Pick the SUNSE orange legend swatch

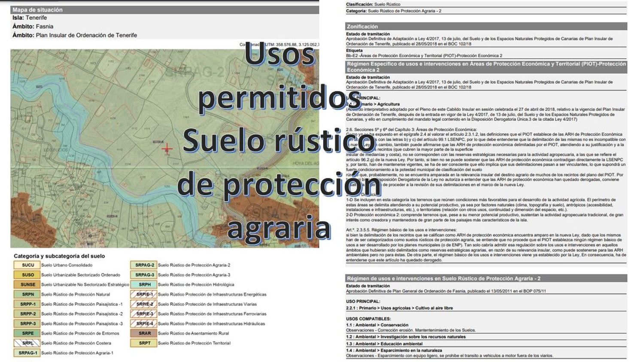click(x=27, y=284)
